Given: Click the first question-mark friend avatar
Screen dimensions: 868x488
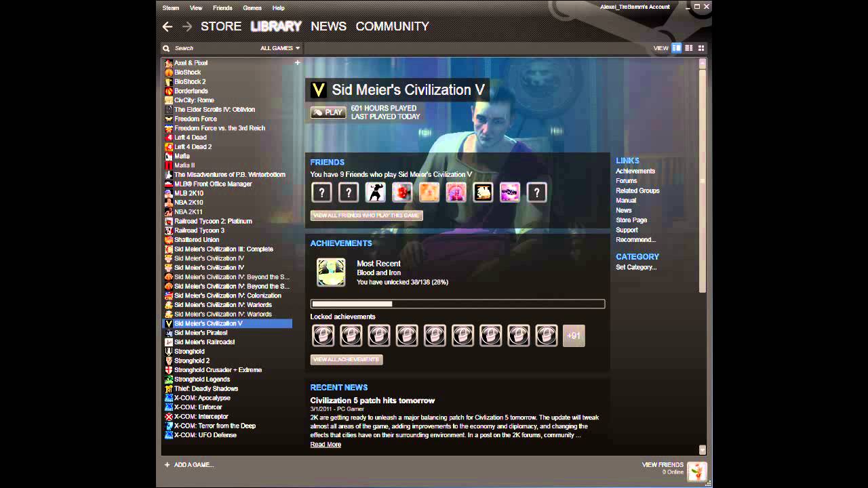Looking at the screenshot, I should 321,192.
